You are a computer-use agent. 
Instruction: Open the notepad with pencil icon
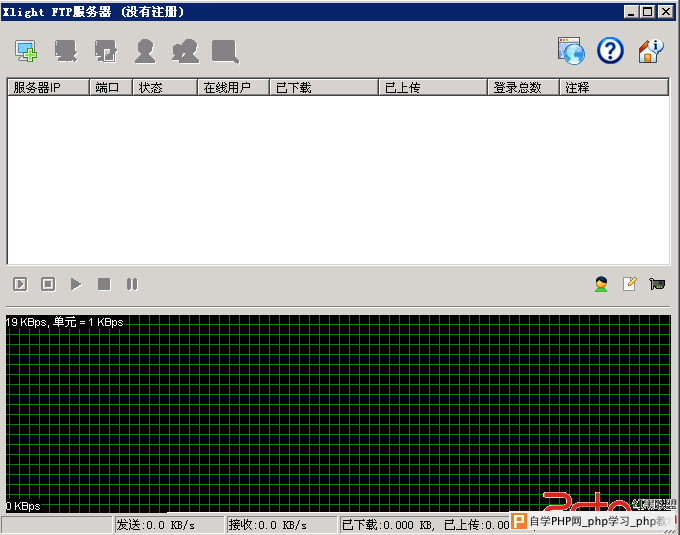click(x=630, y=284)
